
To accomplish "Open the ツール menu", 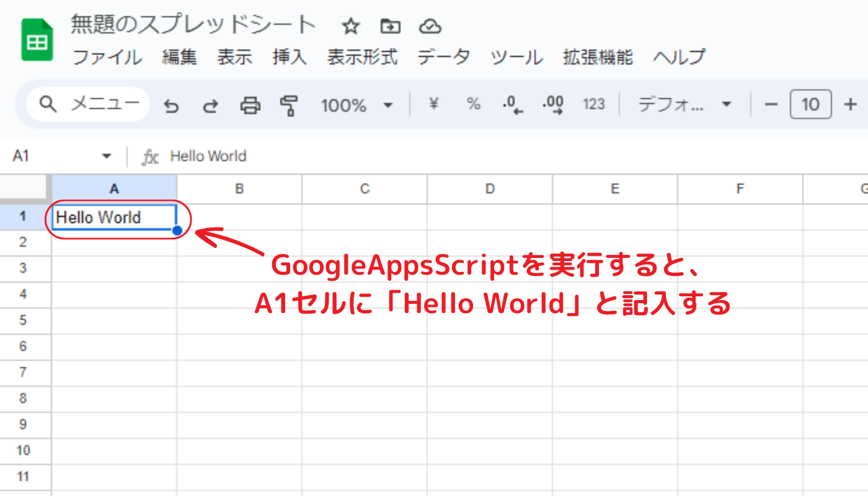I will click(516, 57).
